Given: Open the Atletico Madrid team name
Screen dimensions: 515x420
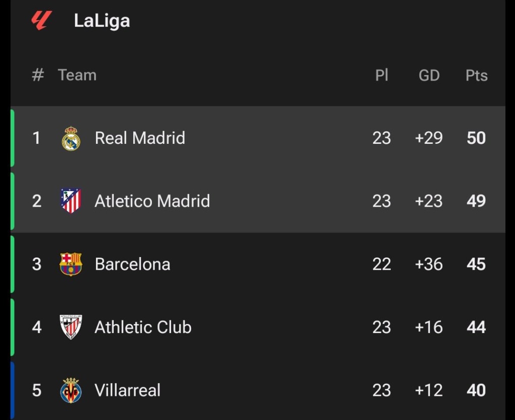Looking at the screenshot, I should click(152, 201).
